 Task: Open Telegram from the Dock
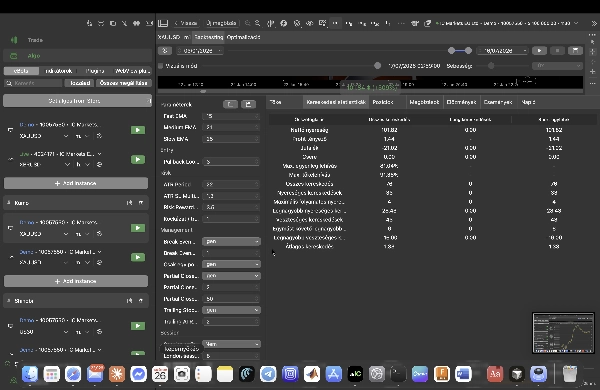click(268, 374)
